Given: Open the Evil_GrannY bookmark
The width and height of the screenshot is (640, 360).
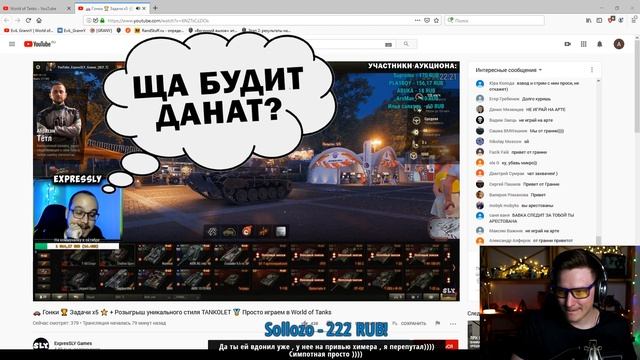Looking at the screenshot, I should pos(72,30).
